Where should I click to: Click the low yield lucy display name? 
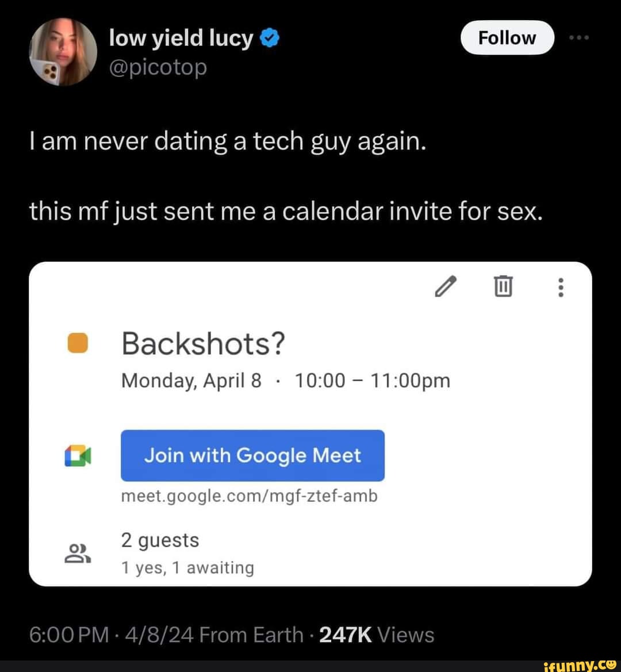pyautogui.click(x=181, y=39)
